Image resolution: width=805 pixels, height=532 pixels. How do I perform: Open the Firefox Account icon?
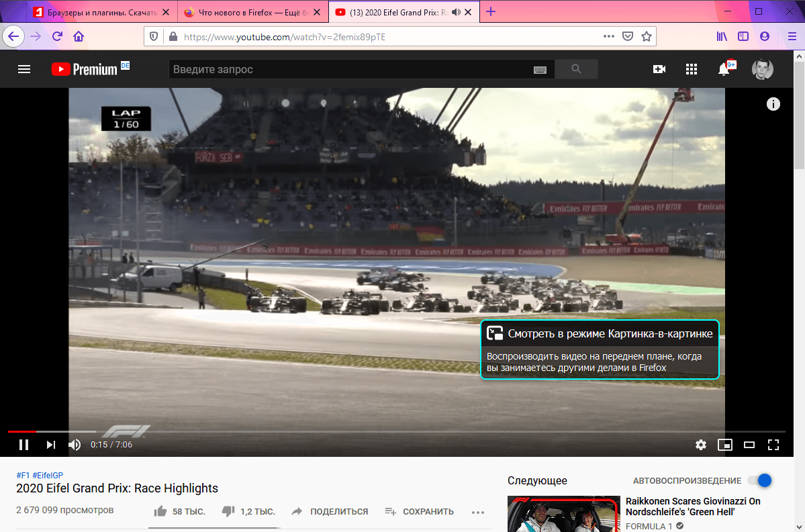coord(765,36)
